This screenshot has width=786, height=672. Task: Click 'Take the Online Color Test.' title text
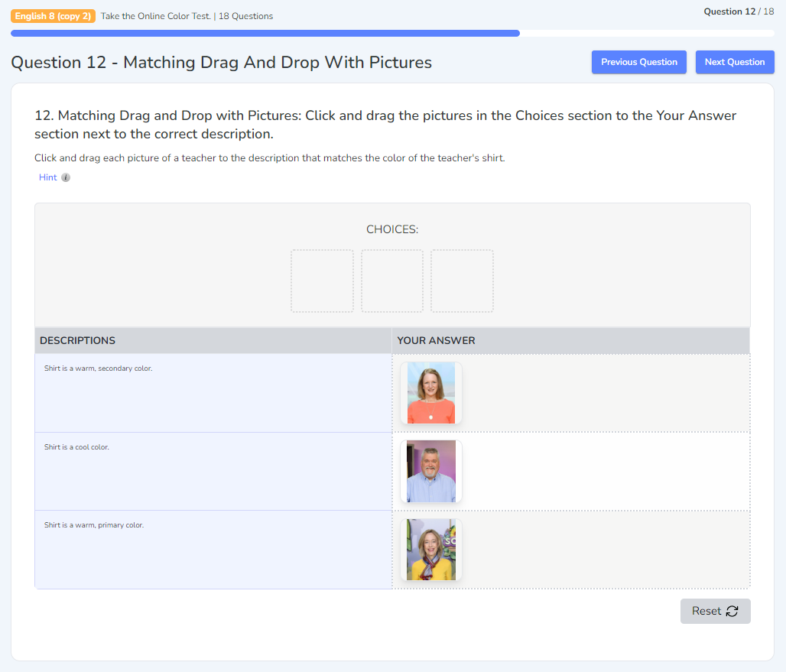156,16
